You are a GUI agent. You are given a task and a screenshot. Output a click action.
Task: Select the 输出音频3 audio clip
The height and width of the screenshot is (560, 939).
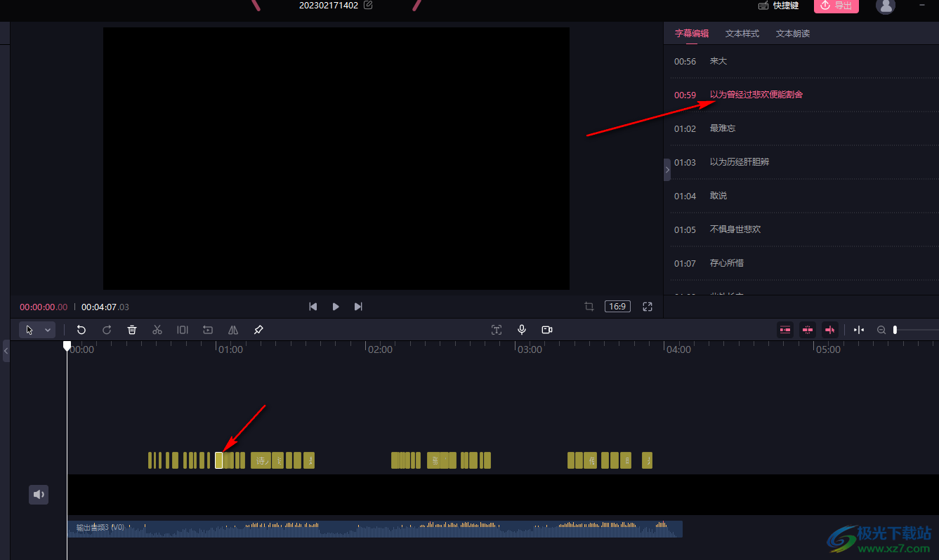pyautogui.click(x=374, y=529)
